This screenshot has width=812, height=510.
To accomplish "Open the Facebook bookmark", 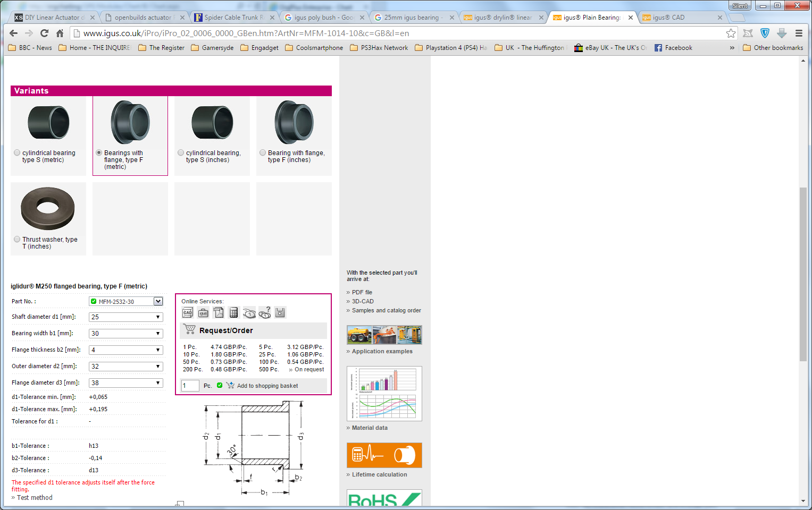I will [x=673, y=48].
